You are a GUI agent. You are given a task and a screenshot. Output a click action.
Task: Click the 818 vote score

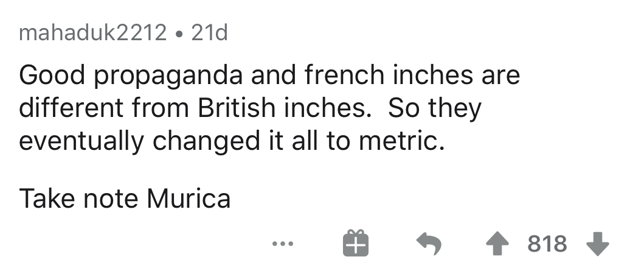tap(547, 244)
